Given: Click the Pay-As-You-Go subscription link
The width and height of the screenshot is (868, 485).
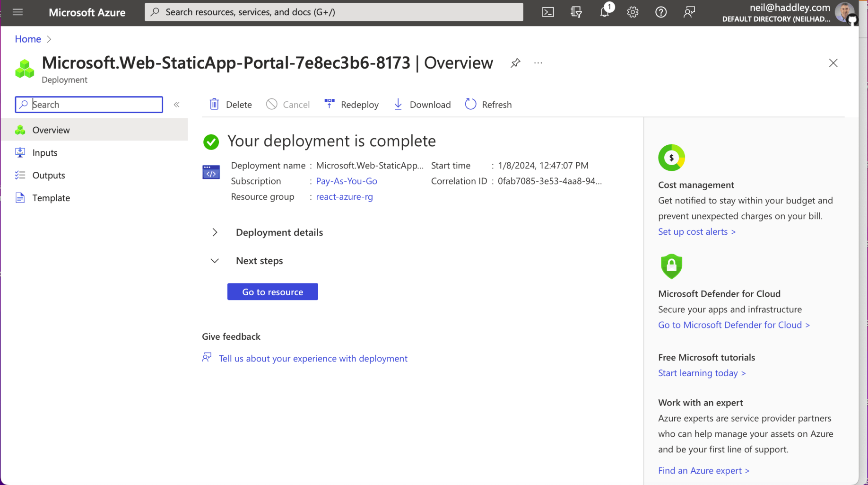Looking at the screenshot, I should pos(347,181).
